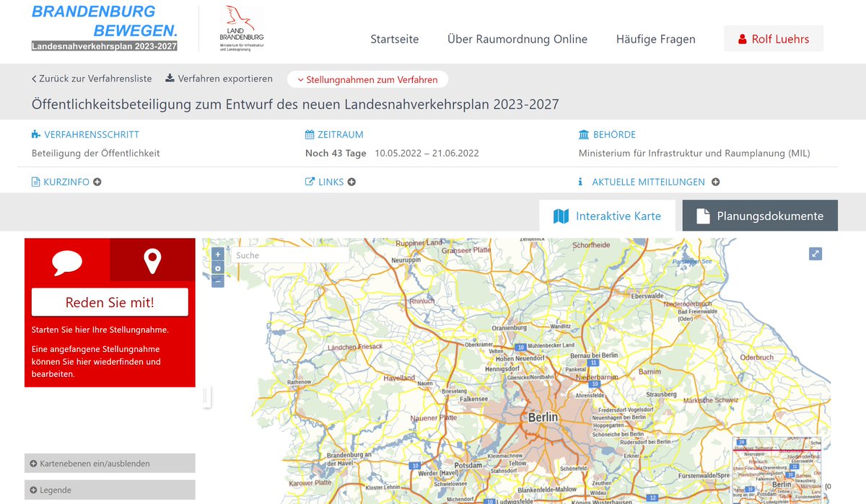Viewport: 866px width, 504px height.
Task: Open Häufige Fragen page
Action: point(656,39)
